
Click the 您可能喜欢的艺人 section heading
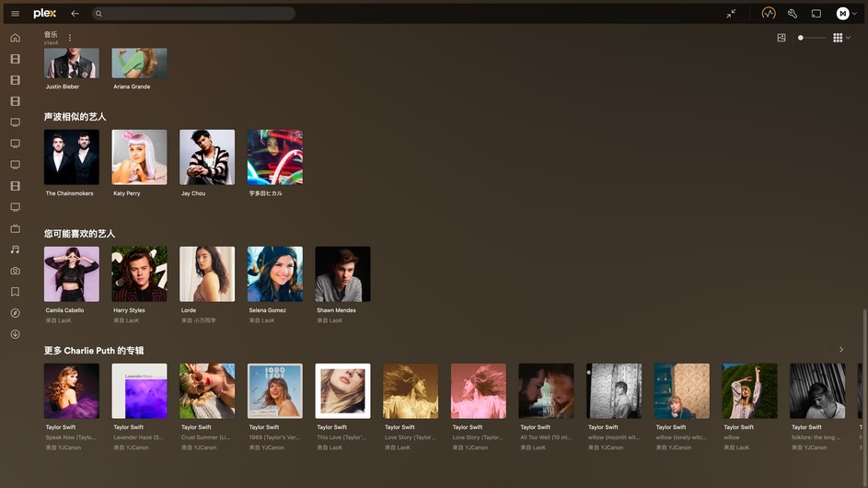pyautogui.click(x=79, y=233)
